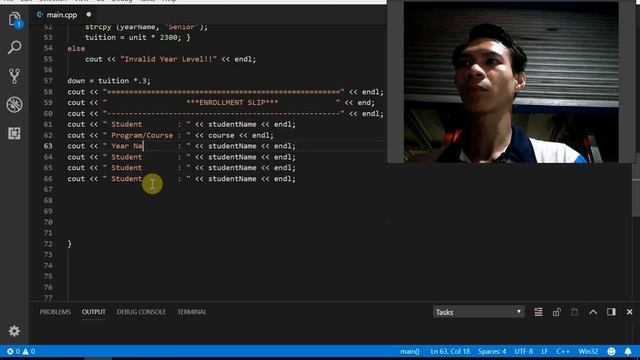Click the errors count in status bar
640x360 pixels.
(x=13, y=351)
